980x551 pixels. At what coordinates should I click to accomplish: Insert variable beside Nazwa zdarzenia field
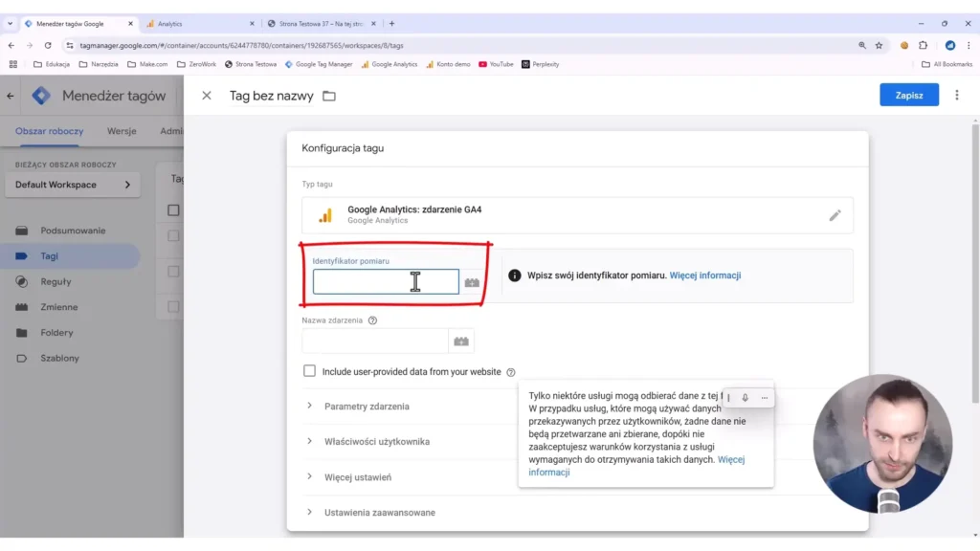461,342
